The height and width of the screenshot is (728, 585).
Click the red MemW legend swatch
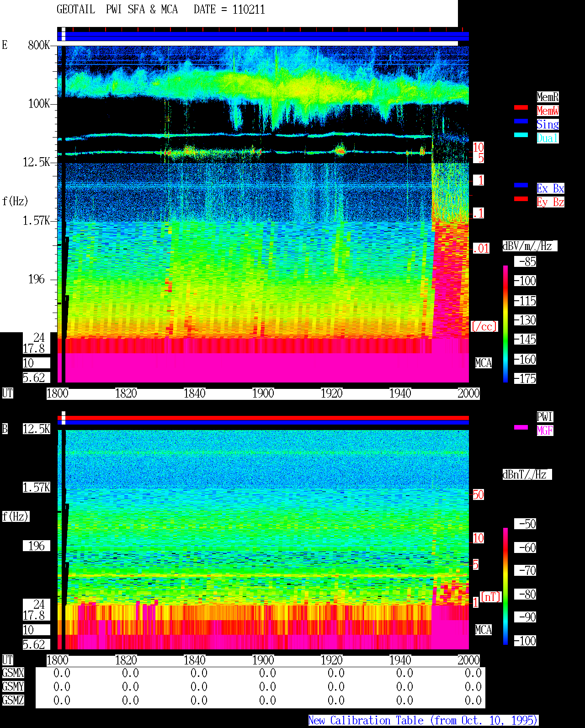coord(521,107)
